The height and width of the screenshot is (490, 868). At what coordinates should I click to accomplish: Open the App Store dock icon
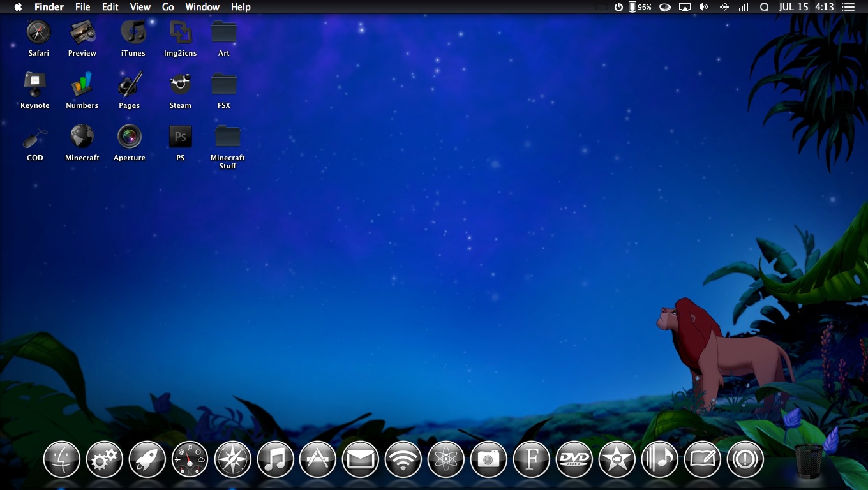[318, 459]
